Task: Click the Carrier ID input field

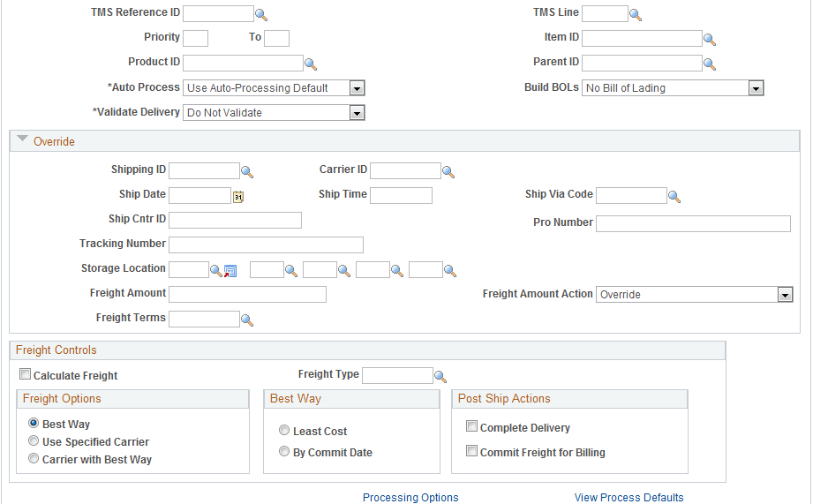Action: click(x=405, y=170)
